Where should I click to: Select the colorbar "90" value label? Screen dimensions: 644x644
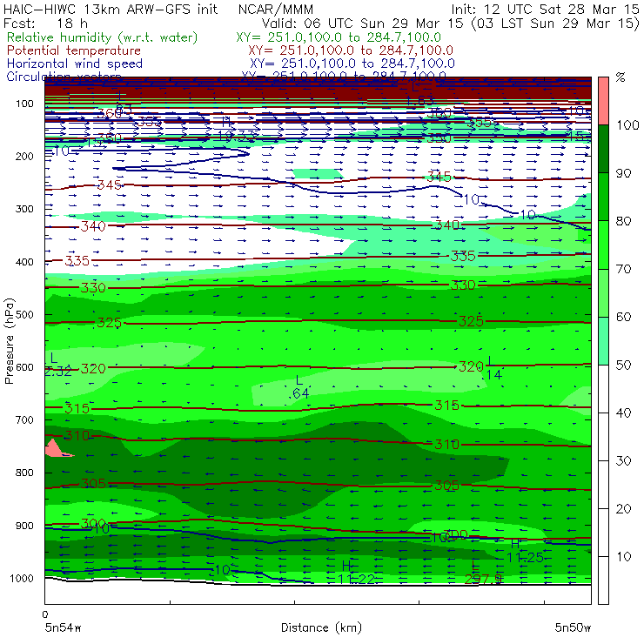coord(623,173)
